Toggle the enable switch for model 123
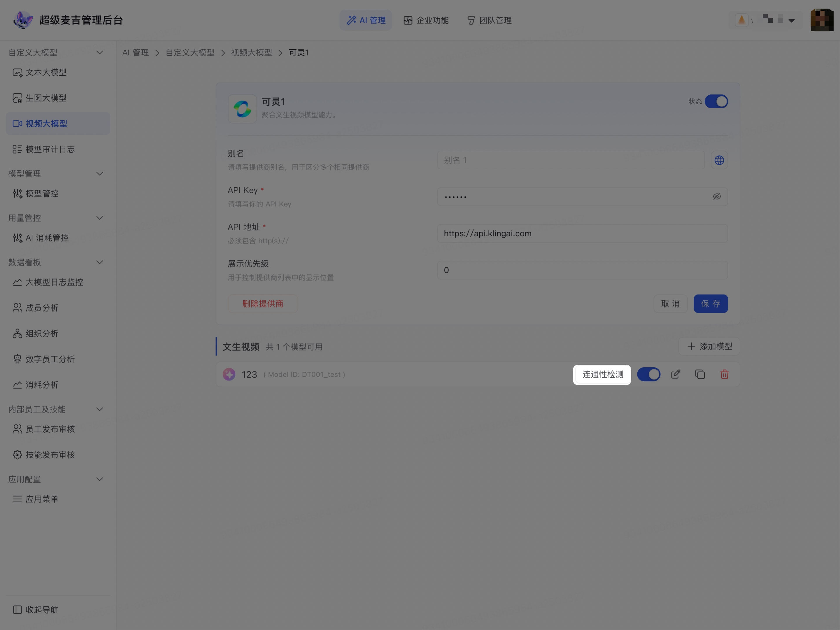This screenshot has height=630, width=840. (649, 374)
